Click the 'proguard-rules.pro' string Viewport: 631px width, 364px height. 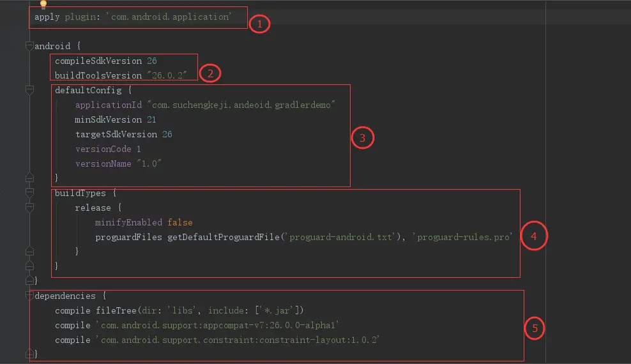462,238
